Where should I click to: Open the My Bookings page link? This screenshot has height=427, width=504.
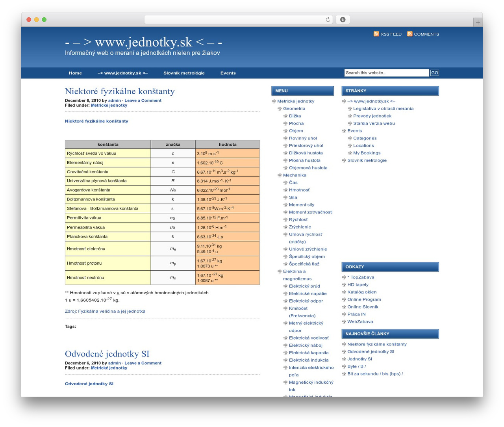[x=367, y=153]
